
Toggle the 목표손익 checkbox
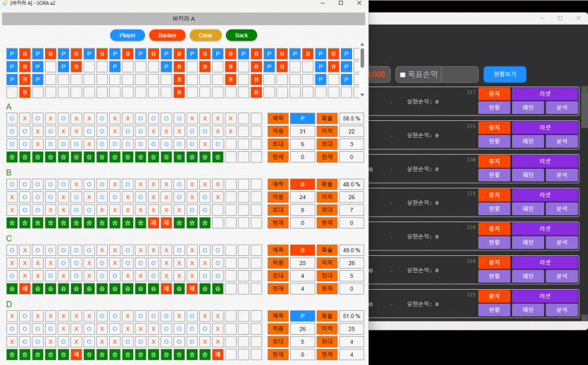coord(402,75)
